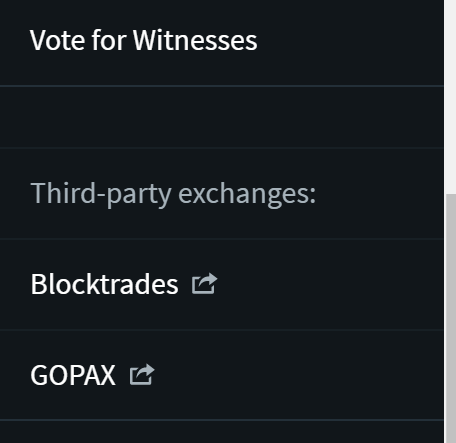This screenshot has height=443, width=456.
Task: Click the GOPAX menu row
Action: pyautogui.click(x=222, y=375)
